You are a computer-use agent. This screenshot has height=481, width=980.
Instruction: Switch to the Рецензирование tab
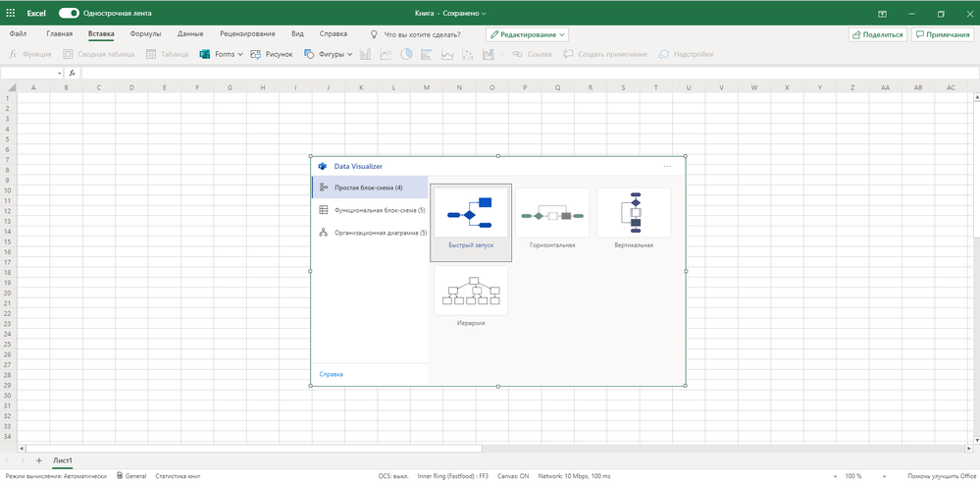click(x=247, y=33)
